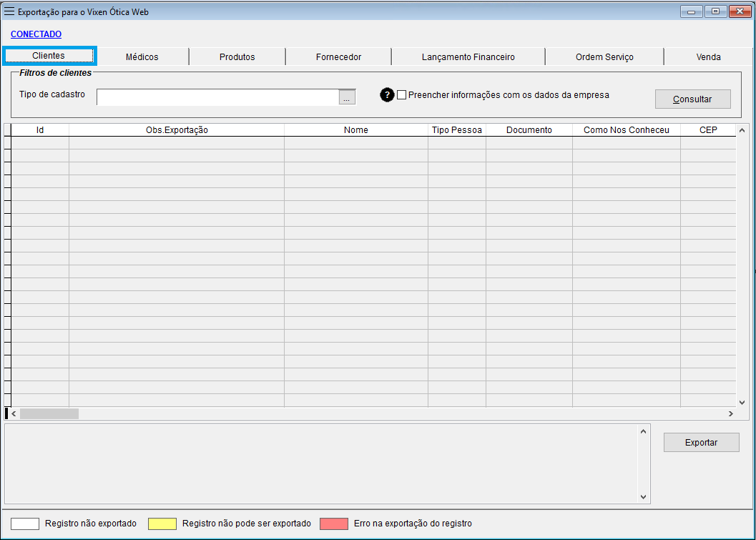Click the grid's vertical scroll down arrow
The width and height of the screenshot is (756, 540).
(x=742, y=403)
